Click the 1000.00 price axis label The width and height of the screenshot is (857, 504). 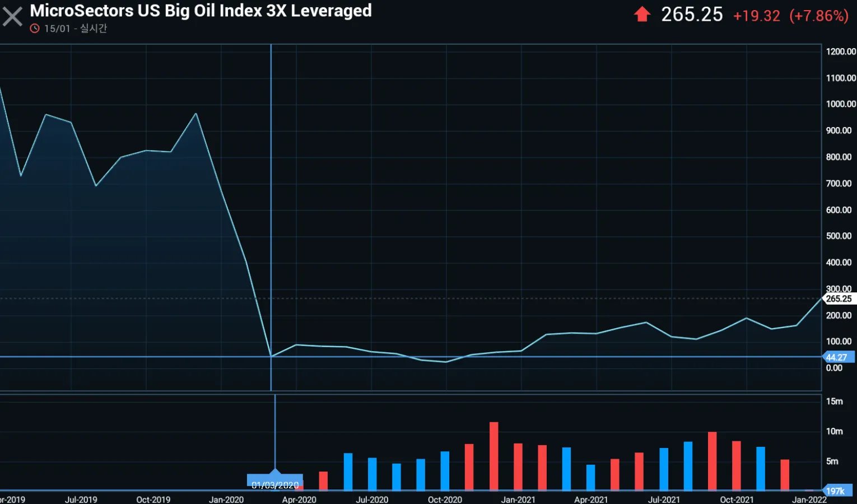point(841,104)
